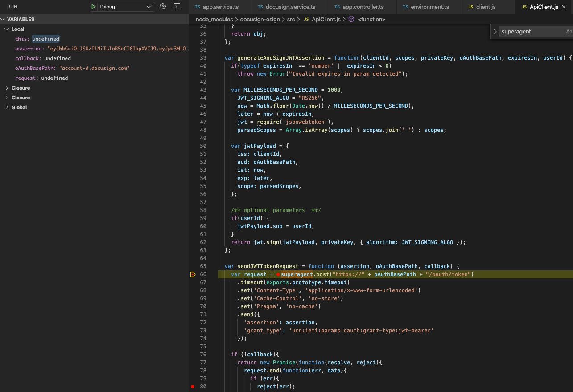This screenshot has height=392, width=573.
Task: Open the Debug Console icon
Action: [177, 7]
